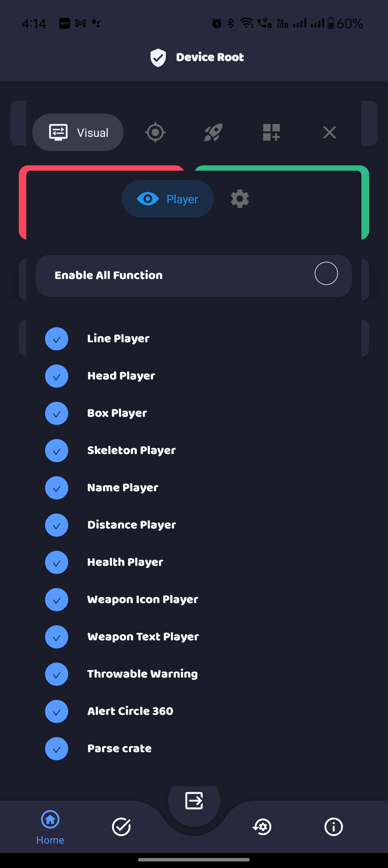Select the Player sub-tab
This screenshot has height=868, width=388.
168,199
